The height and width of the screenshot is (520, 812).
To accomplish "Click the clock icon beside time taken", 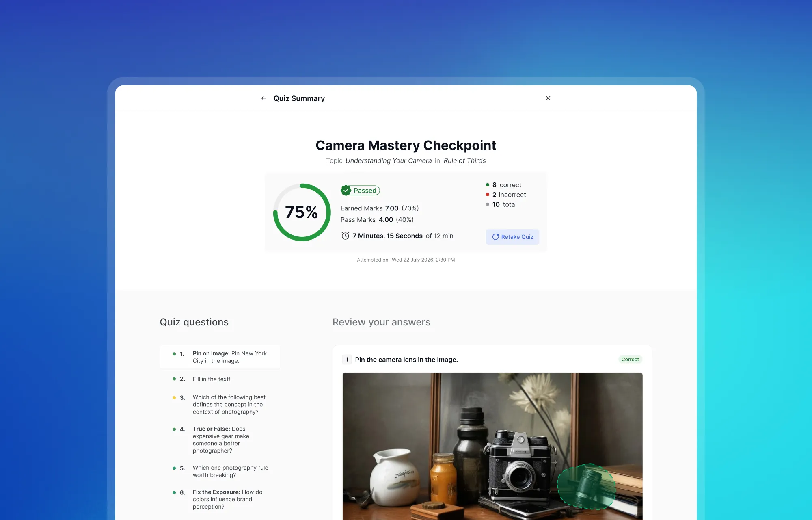I will coord(346,236).
